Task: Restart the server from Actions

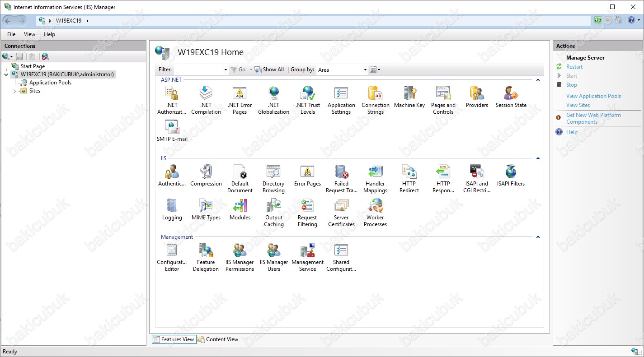Action: pos(574,67)
